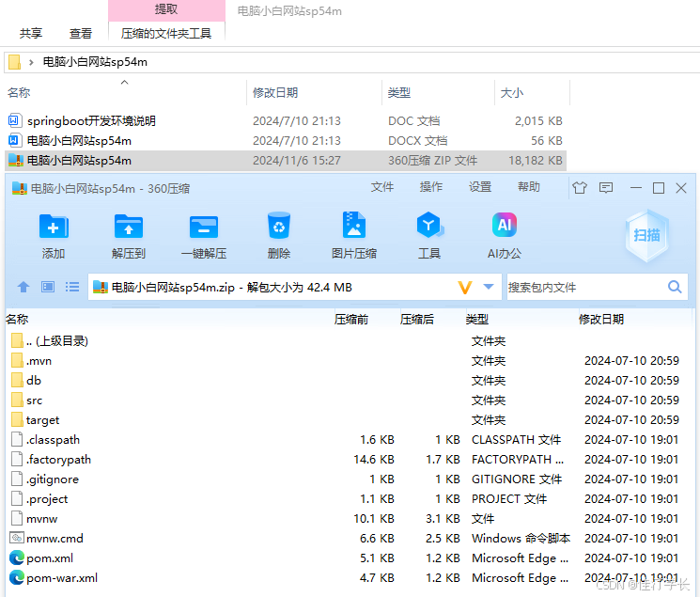
Task: Sort Explorer list by 名称 column
Action: 19,92
